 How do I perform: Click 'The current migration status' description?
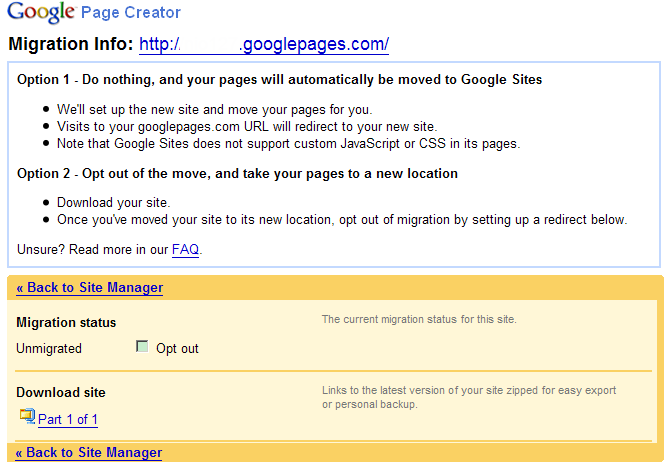click(419, 319)
